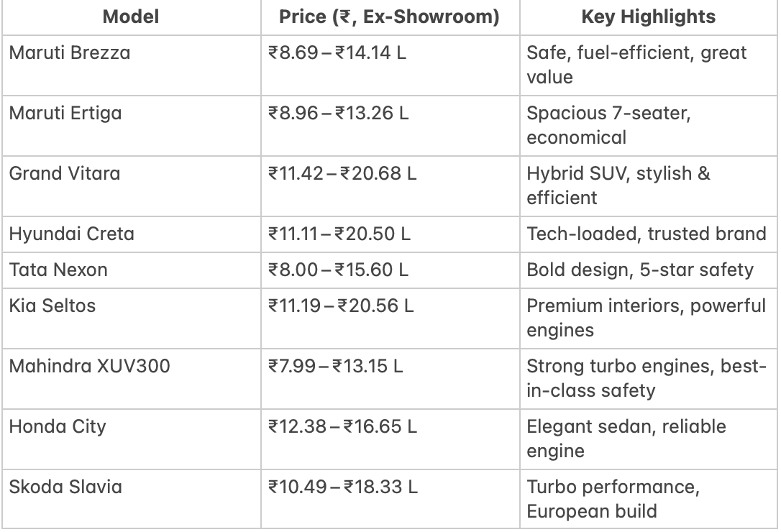Image resolution: width=781 pixels, height=532 pixels.
Task: Click 'Bold design, 5-star safety' cell
Action: click(649, 270)
